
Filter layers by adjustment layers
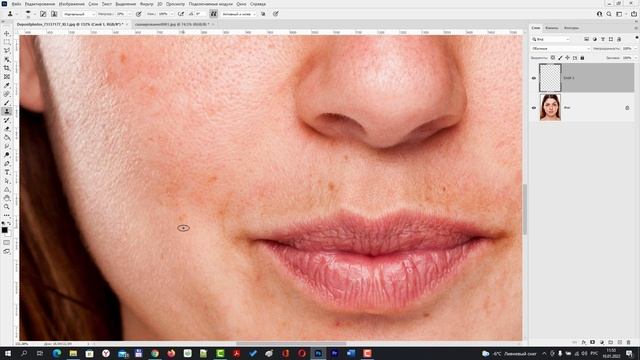pyautogui.click(x=595, y=39)
